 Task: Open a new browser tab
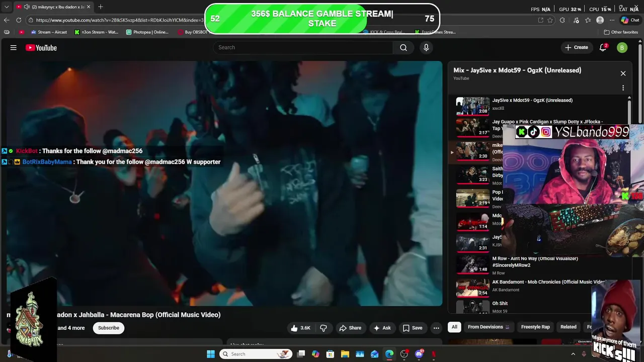pyautogui.click(x=101, y=7)
